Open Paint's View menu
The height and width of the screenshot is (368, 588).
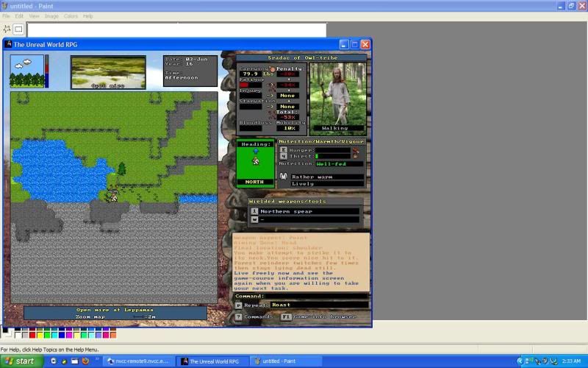(34, 16)
